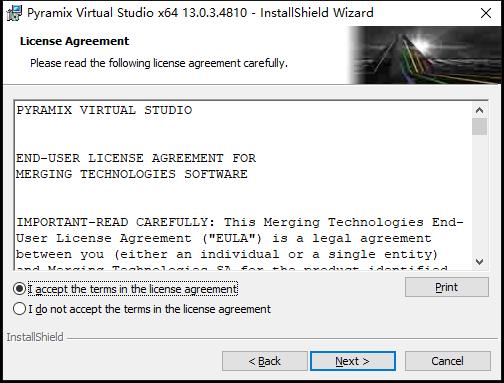This screenshot has height=383, width=504.
Task: Click the road banner image in the header
Action: pyautogui.click(x=425, y=55)
